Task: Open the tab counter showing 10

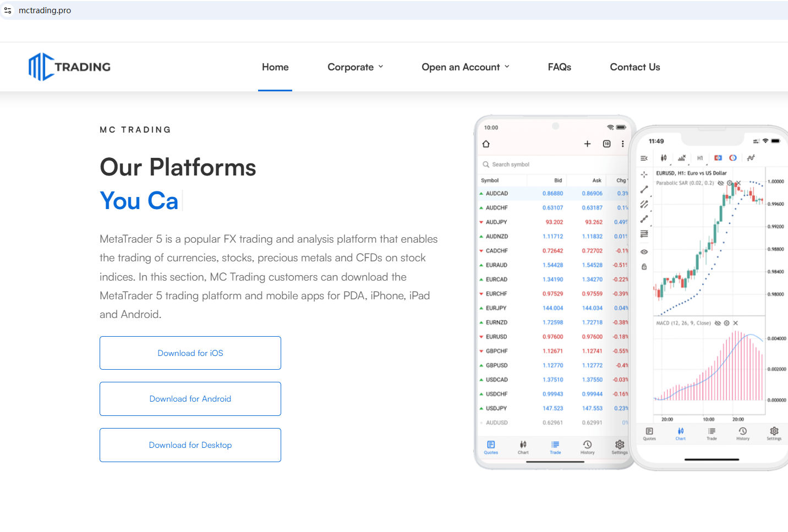Action: click(606, 144)
